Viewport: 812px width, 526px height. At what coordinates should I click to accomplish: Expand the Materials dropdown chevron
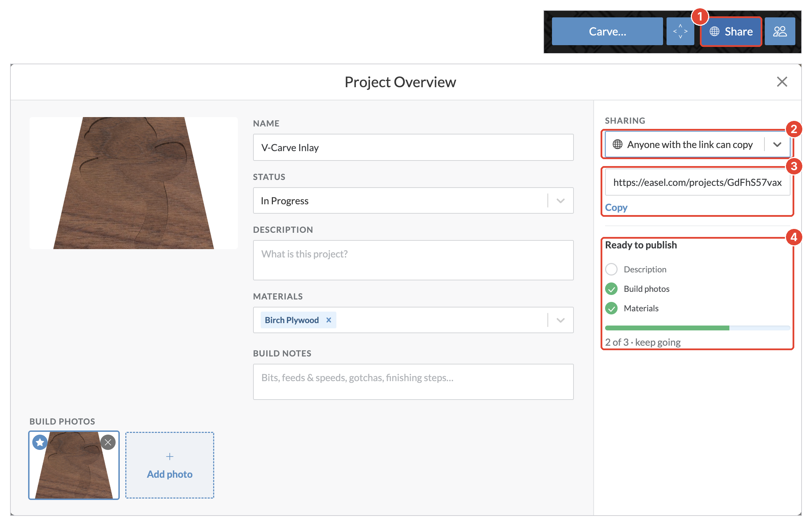tap(561, 320)
